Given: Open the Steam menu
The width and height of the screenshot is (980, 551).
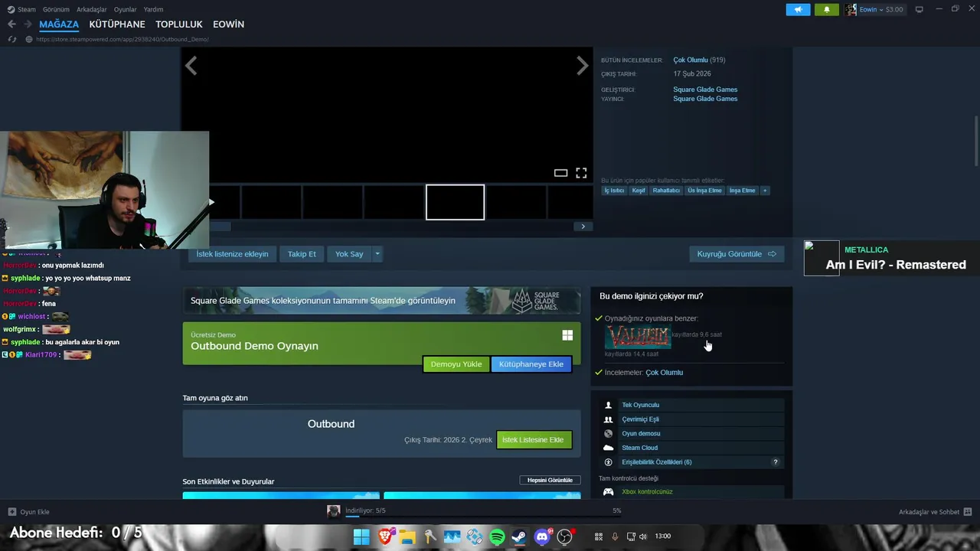Looking at the screenshot, I should [x=22, y=9].
